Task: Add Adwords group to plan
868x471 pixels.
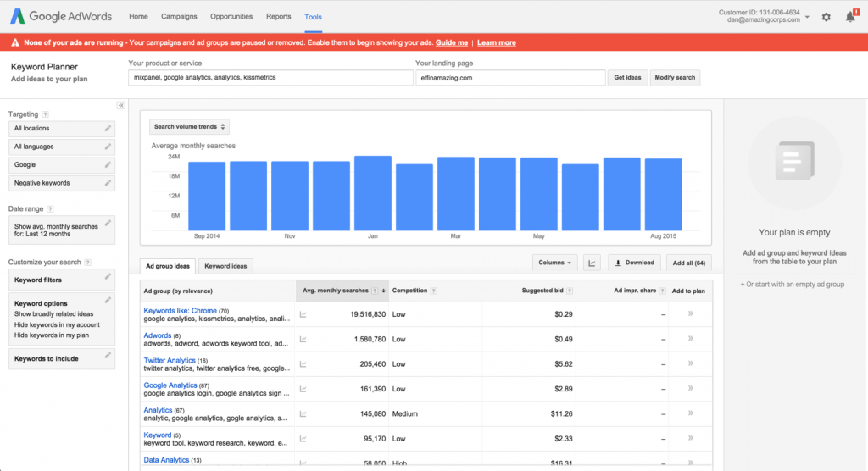Action: coord(690,339)
